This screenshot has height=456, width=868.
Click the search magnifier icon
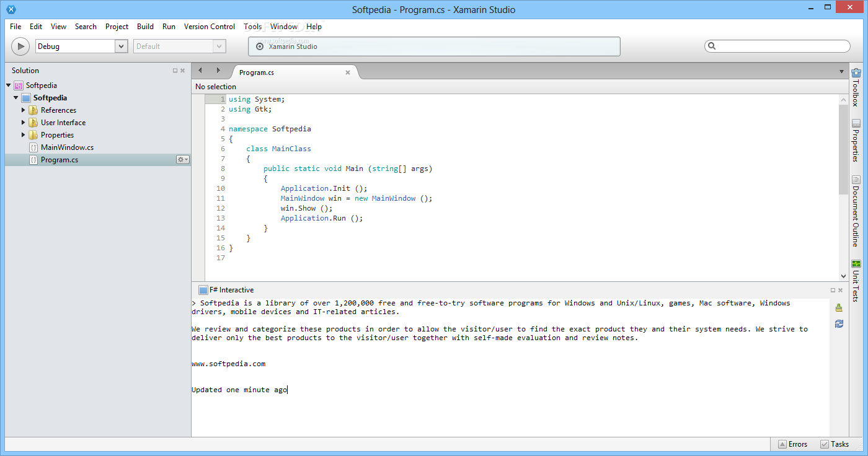point(712,46)
